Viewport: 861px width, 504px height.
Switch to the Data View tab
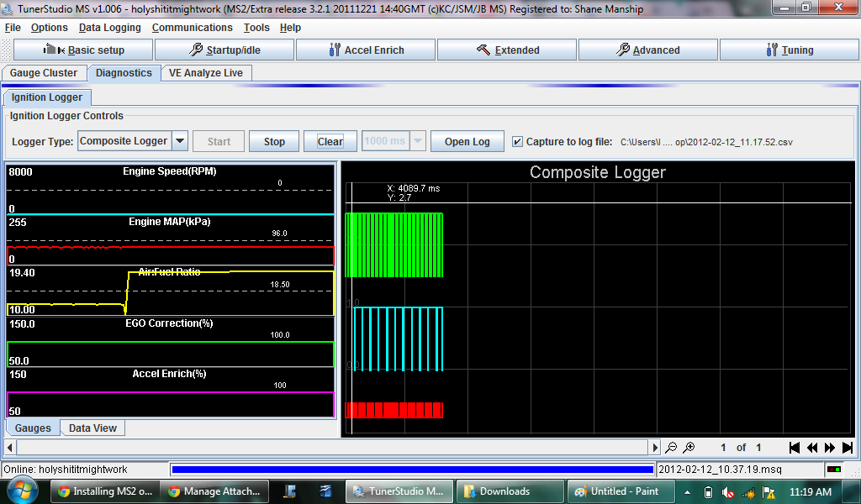click(x=92, y=428)
